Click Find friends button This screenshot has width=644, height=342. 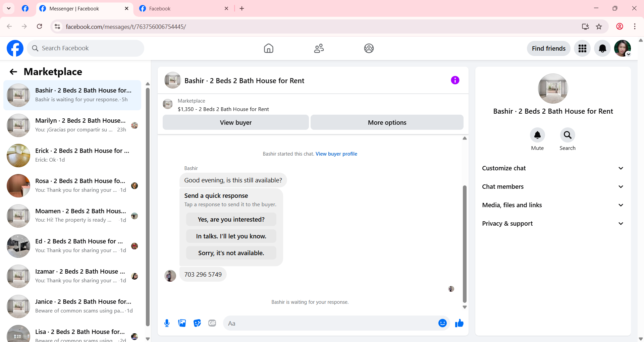[549, 49]
